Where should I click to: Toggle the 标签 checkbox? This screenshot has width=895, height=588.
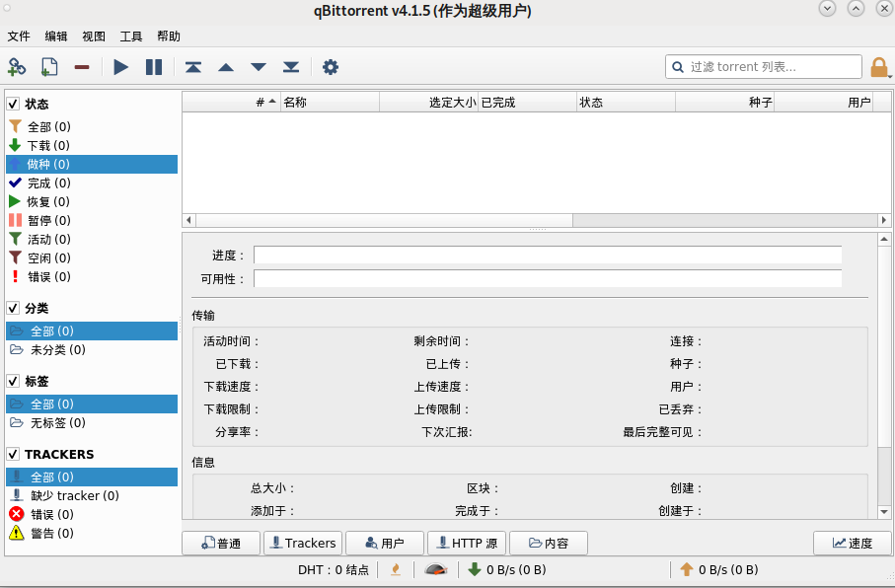click(x=13, y=382)
